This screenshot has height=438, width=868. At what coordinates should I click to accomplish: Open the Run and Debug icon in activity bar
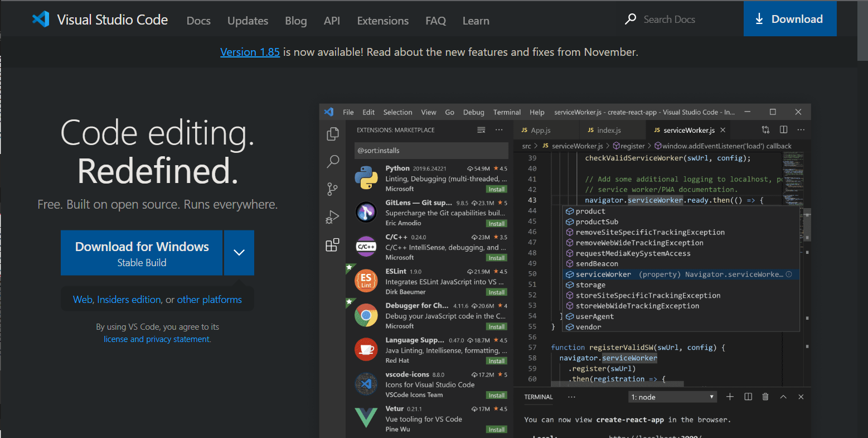(333, 217)
